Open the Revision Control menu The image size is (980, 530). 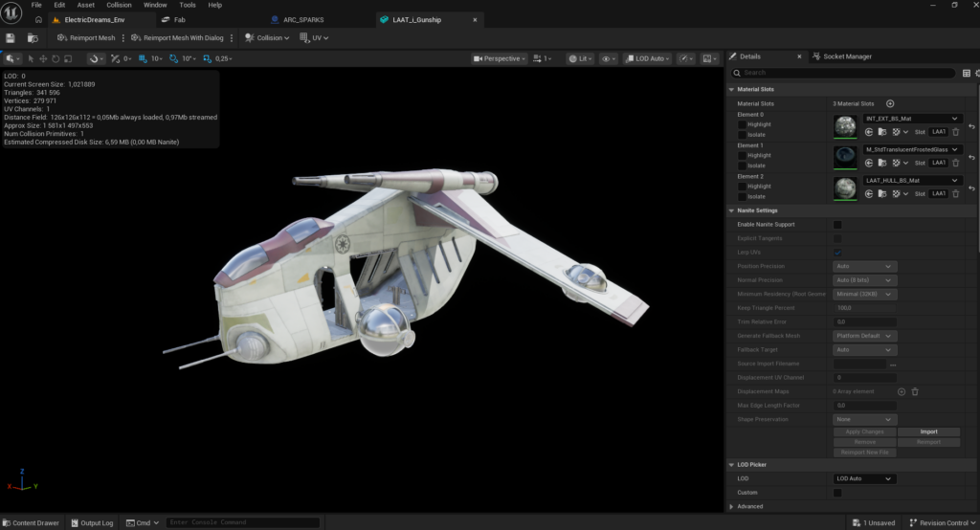pyautogui.click(x=943, y=523)
